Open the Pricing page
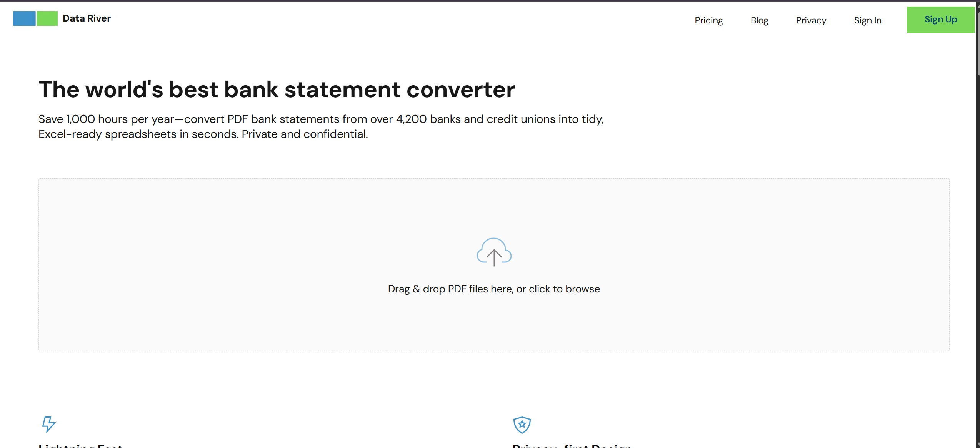Viewport: 980px width, 448px height. pos(708,20)
